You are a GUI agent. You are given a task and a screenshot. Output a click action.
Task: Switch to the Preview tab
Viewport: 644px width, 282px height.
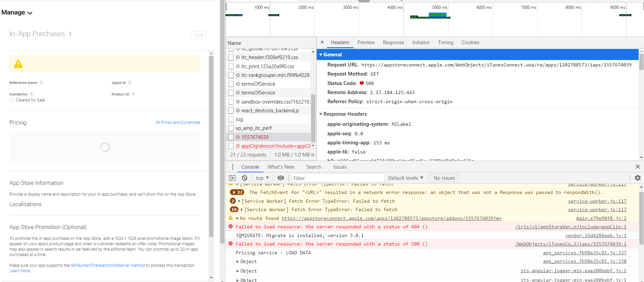click(x=366, y=43)
